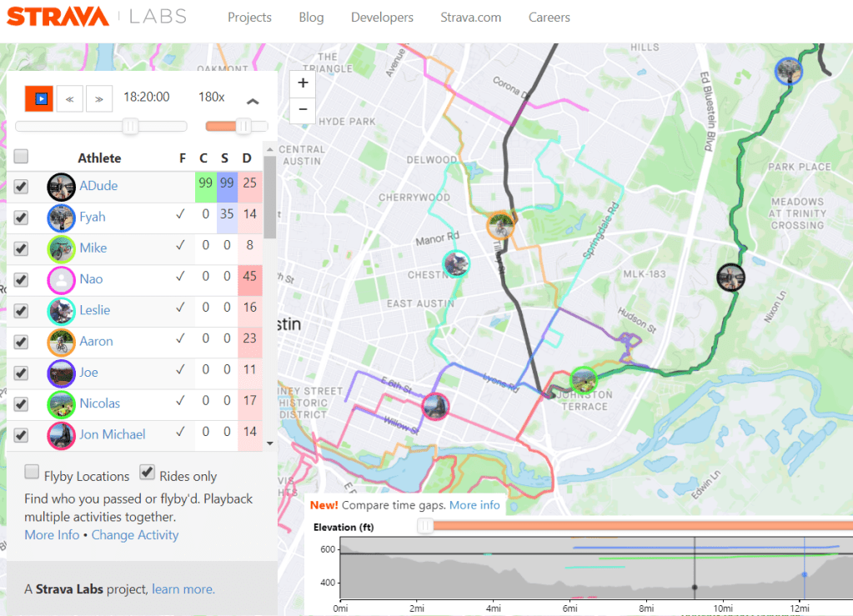
Task: Enable the Flyby Locations checkbox
Action: click(x=32, y=473)
